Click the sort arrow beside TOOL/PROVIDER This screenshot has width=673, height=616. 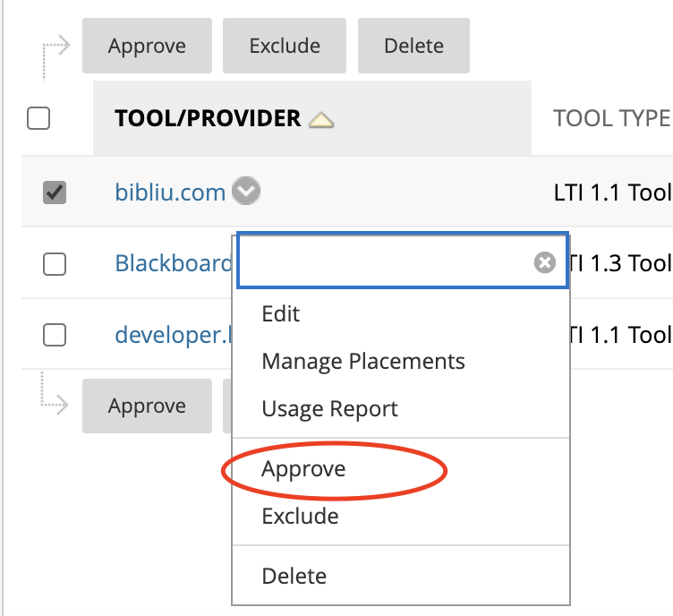320,120
